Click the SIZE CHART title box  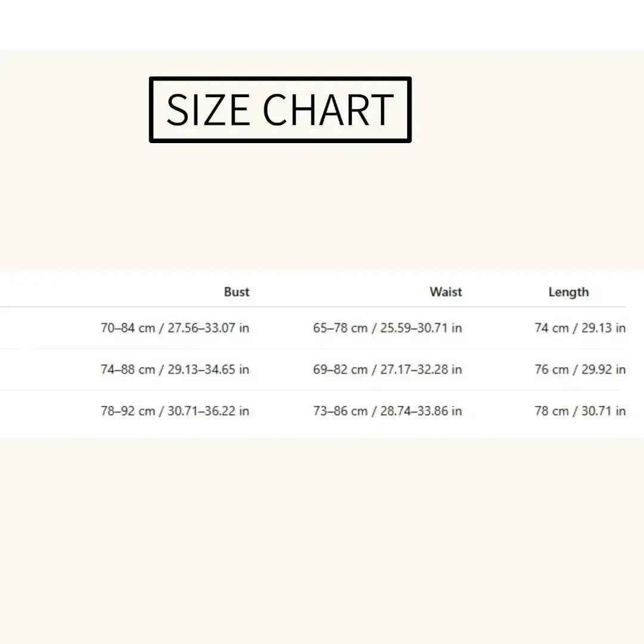280,110
